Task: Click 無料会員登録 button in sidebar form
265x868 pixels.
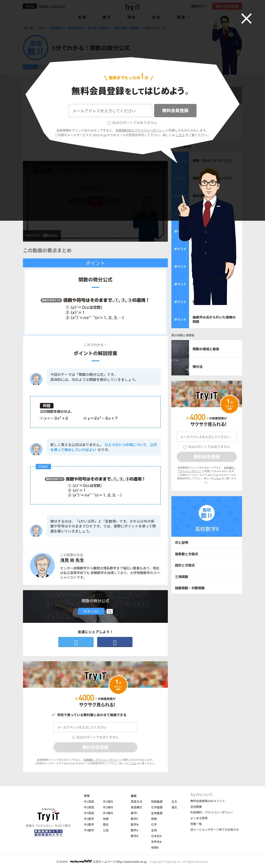Action: (207, 457)
